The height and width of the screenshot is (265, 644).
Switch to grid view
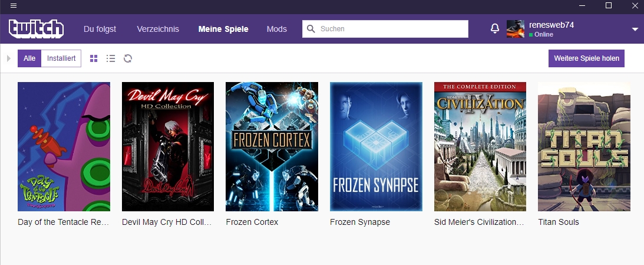pyautogui.click(x=94, y=58)
